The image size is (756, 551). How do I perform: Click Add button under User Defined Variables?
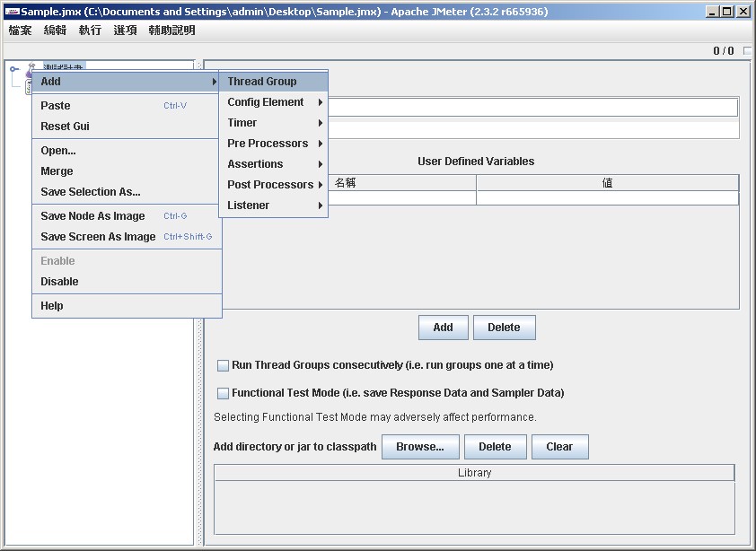pyautogui.click(x=443, y=328)
